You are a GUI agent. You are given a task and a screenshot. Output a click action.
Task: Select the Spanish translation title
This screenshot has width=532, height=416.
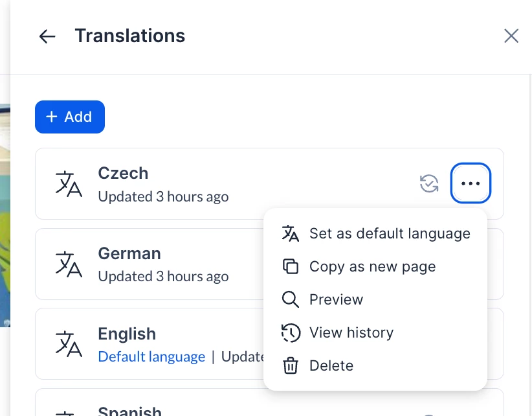pyautogui.click(x=129, y=411)
